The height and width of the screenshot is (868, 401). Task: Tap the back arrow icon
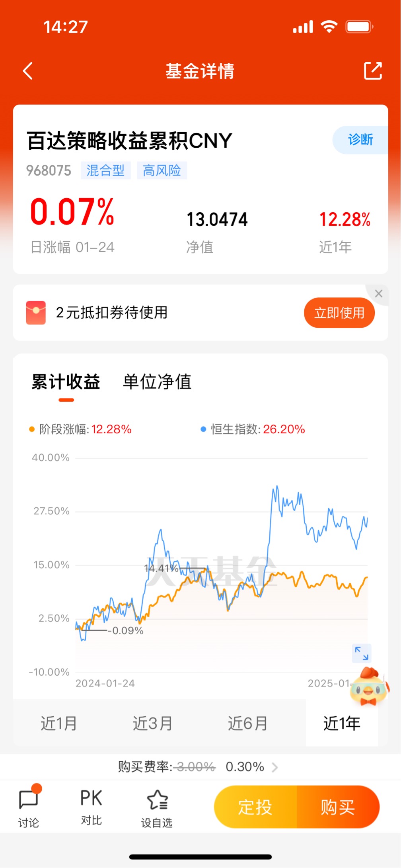pyautogui.click(x=27, y=71)
